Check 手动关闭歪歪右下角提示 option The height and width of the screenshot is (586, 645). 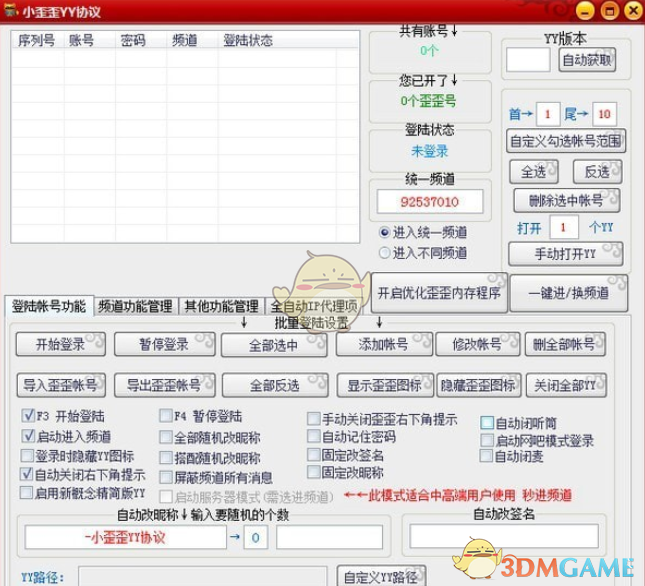[313, 419]
